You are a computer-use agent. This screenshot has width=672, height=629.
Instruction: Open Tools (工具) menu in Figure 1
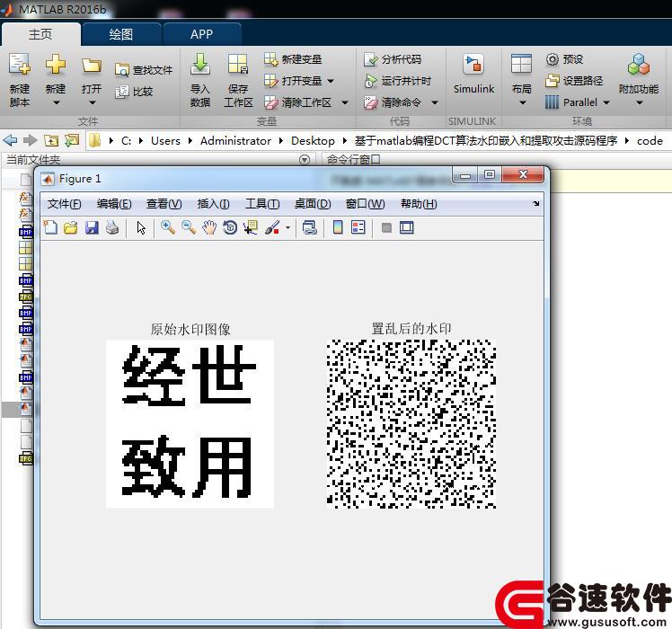262,204
